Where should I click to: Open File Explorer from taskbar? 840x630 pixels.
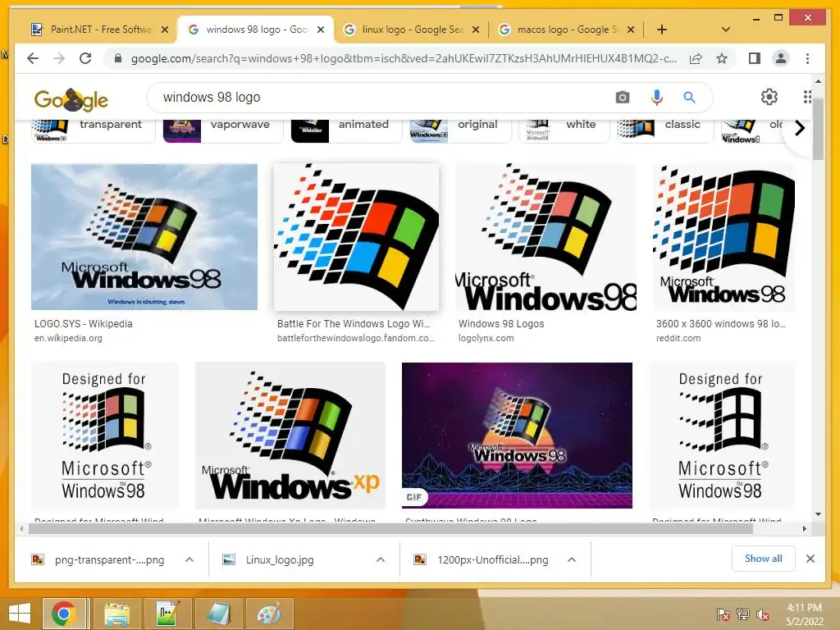point(116,614)
